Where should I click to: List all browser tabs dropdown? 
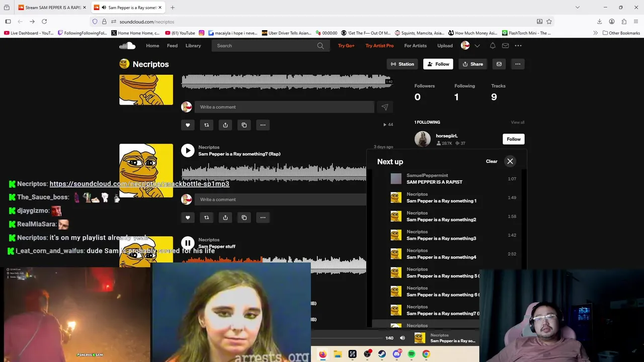(577, 8)
